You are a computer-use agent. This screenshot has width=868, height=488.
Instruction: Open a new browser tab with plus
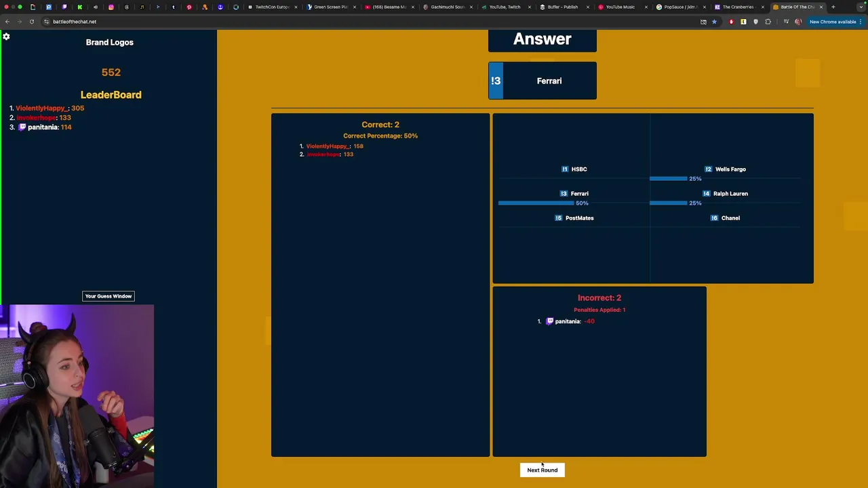(x=833, y=7)
